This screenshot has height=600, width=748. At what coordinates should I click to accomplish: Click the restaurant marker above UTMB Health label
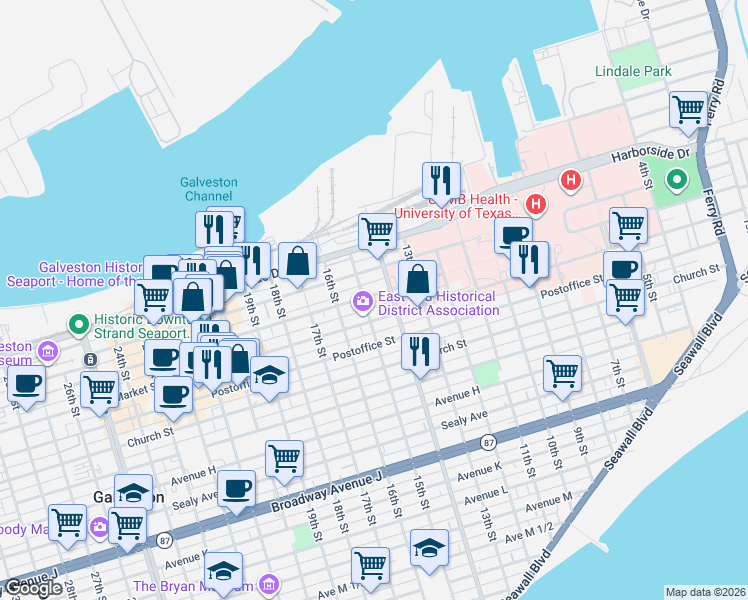pos(441,183)
